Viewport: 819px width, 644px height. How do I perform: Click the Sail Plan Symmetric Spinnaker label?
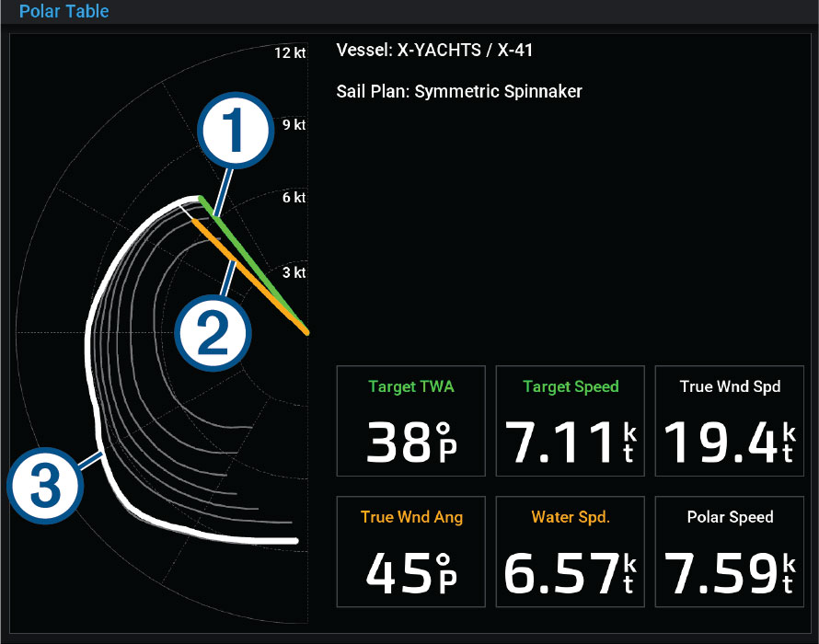460,91
